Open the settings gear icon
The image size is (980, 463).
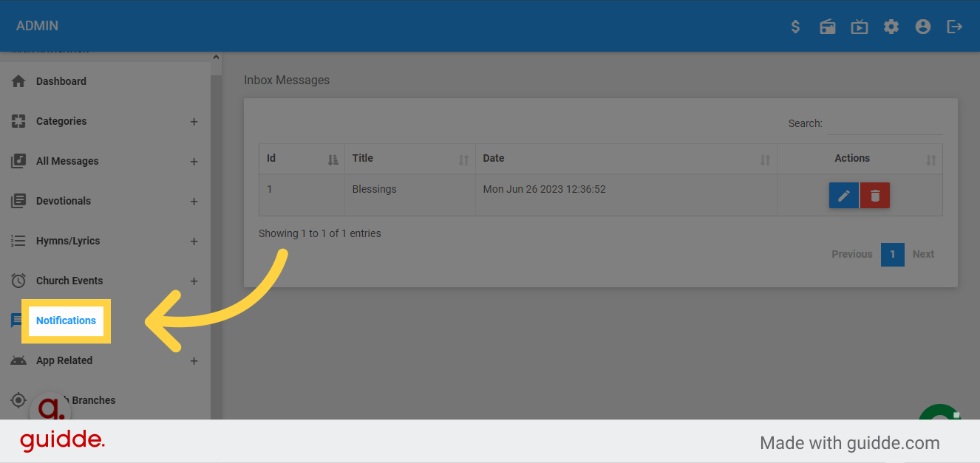891,26
